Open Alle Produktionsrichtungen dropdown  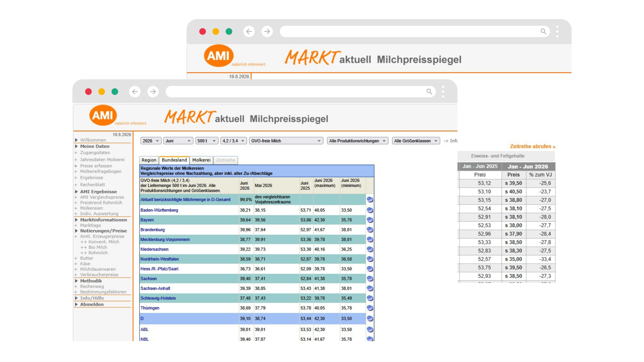(358, 141)
